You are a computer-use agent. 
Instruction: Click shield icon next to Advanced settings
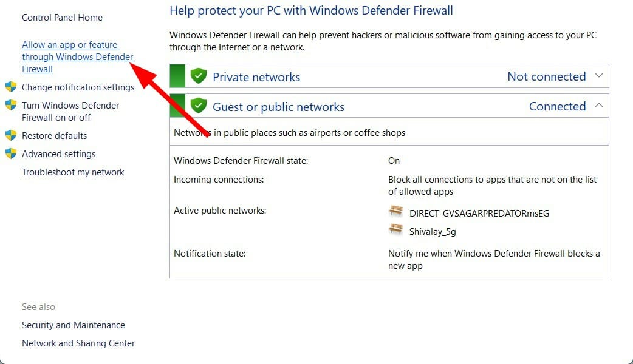(x=11, y=153)
